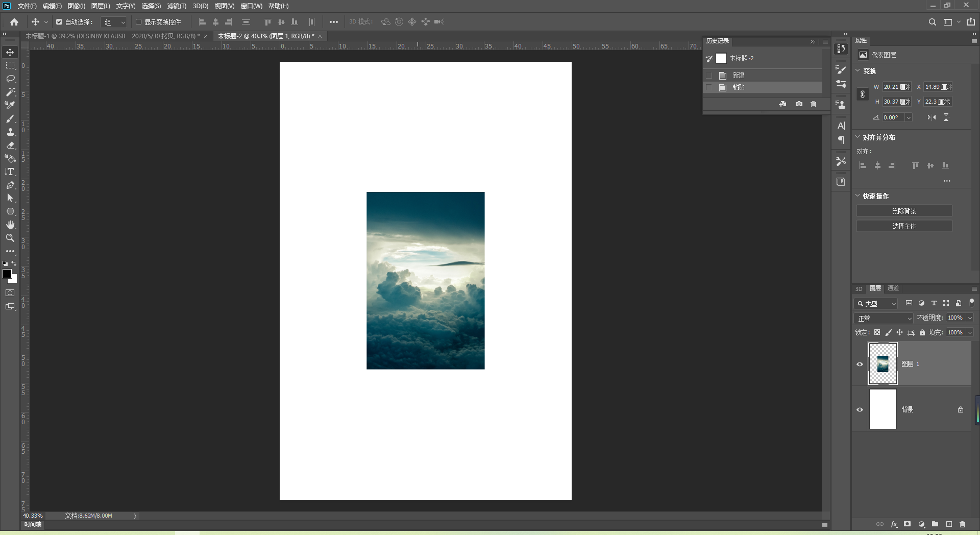
Task: Select the 新建 history state
Action: click(763, 75)
